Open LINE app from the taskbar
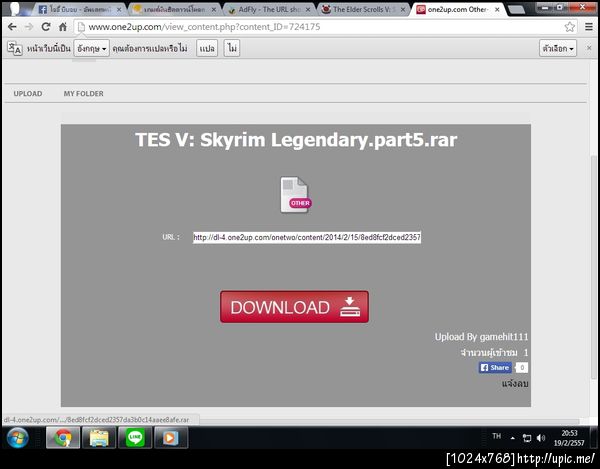 [x=135, y=438]
